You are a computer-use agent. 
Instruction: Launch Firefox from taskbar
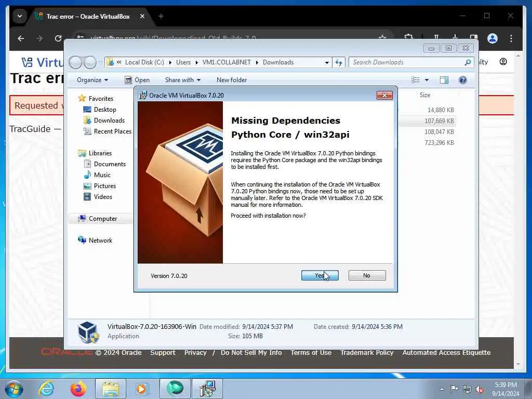pyautogui.click(x=78, y=389)
